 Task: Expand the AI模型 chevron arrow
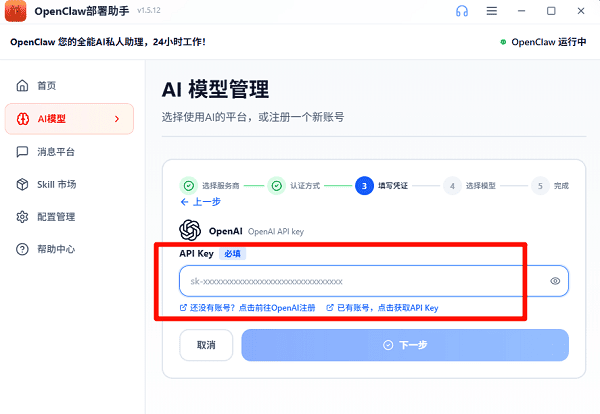(x=117, y=119)
